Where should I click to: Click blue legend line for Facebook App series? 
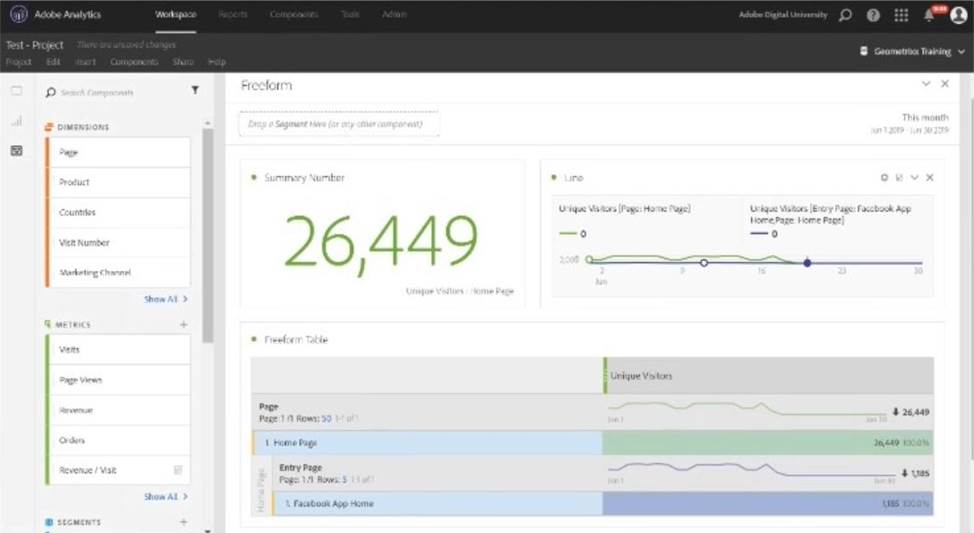point(759,234)
